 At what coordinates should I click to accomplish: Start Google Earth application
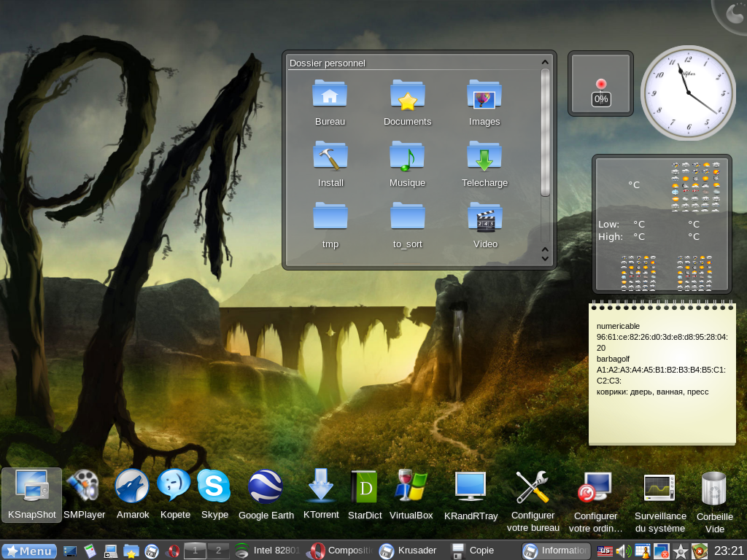coord(266,487)
